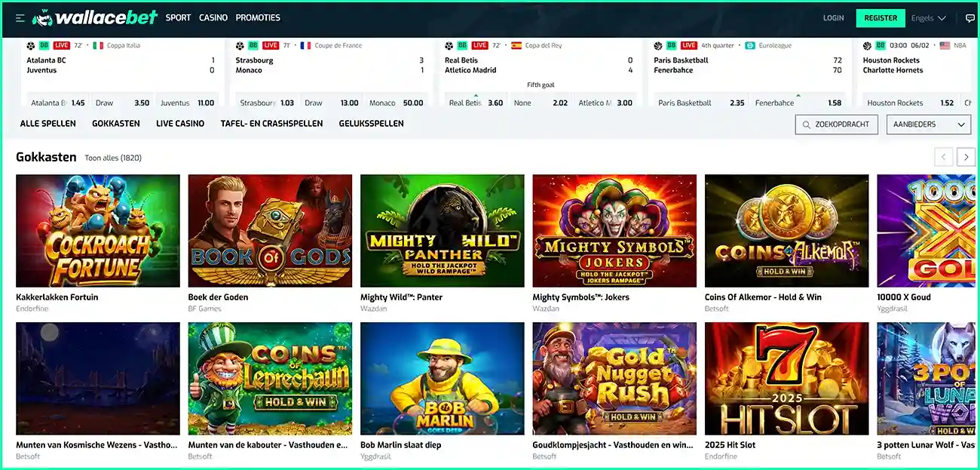Bet on Atalanta at 1.45
Image resolution: width=980 pixels, height=470 pixels.
pyautogui.click(x=59, y=101)
